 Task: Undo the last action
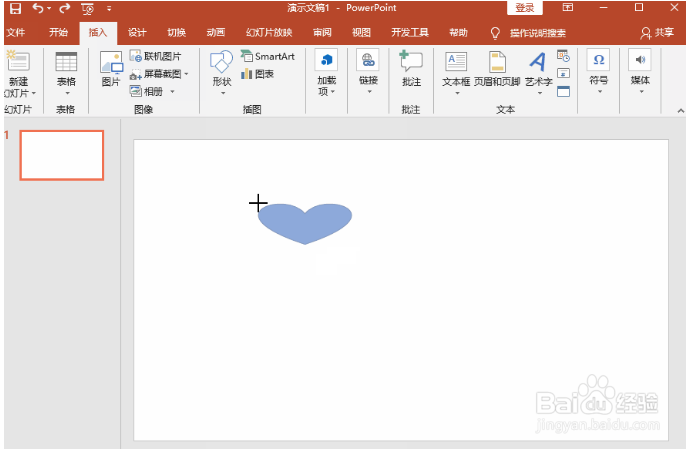coord(38,8)
